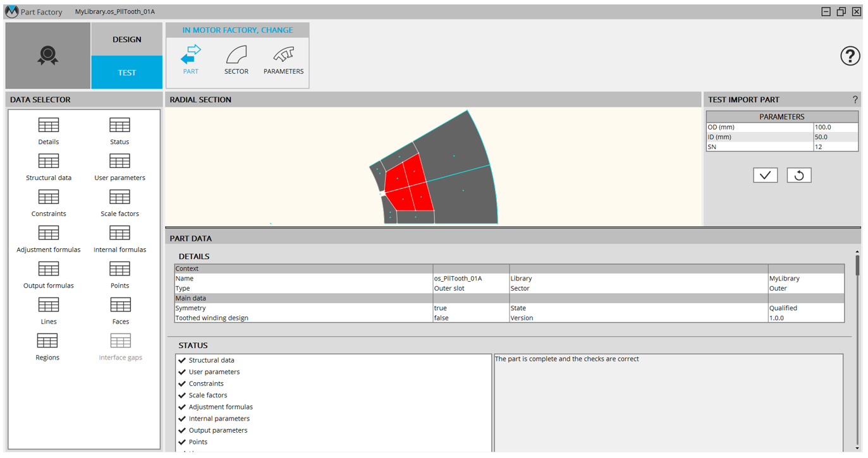
Task: Select the Points data icon
Action: (x=119, y=270)
